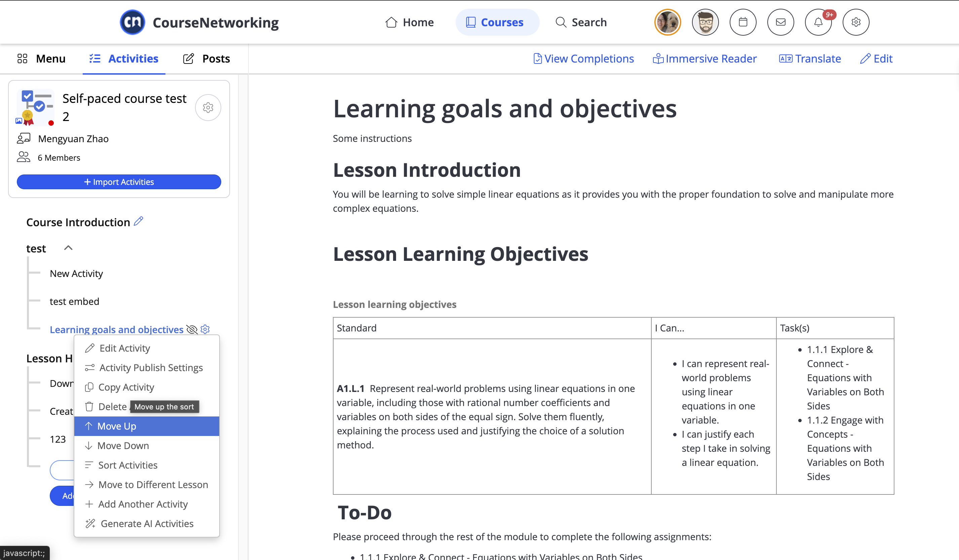Viewport: 959px width, 560px height.
Task: Choose Generate AI Activities
Action: (x=147, y=523)
